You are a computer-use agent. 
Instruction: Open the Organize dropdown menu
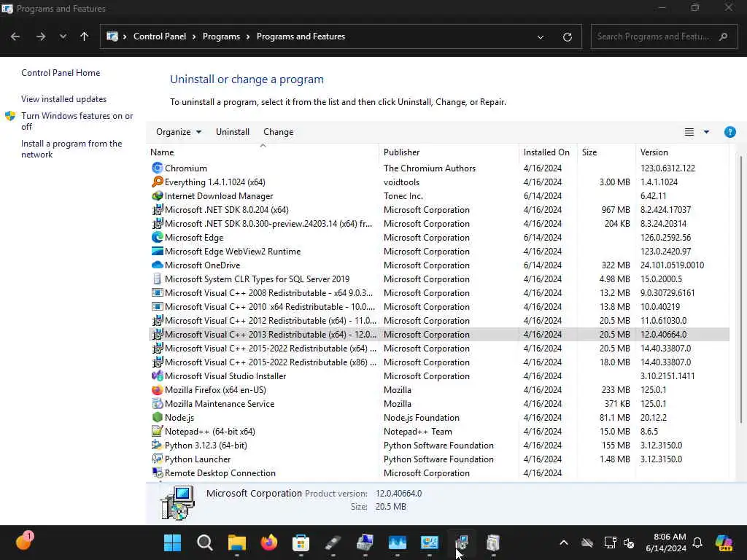(179, 132)
